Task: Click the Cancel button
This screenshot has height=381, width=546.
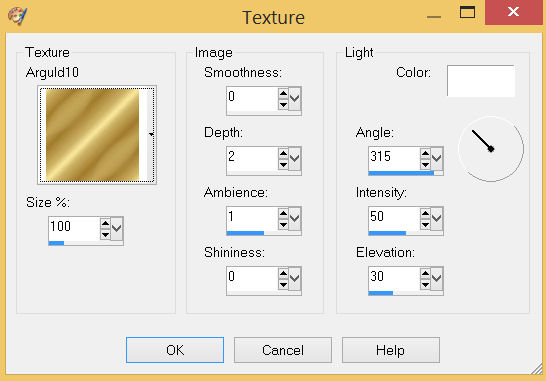Action: (283, 350)
